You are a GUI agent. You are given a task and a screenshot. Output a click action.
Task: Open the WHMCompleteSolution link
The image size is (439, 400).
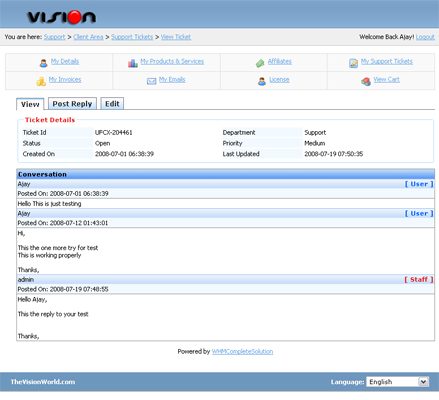[242, 351]
